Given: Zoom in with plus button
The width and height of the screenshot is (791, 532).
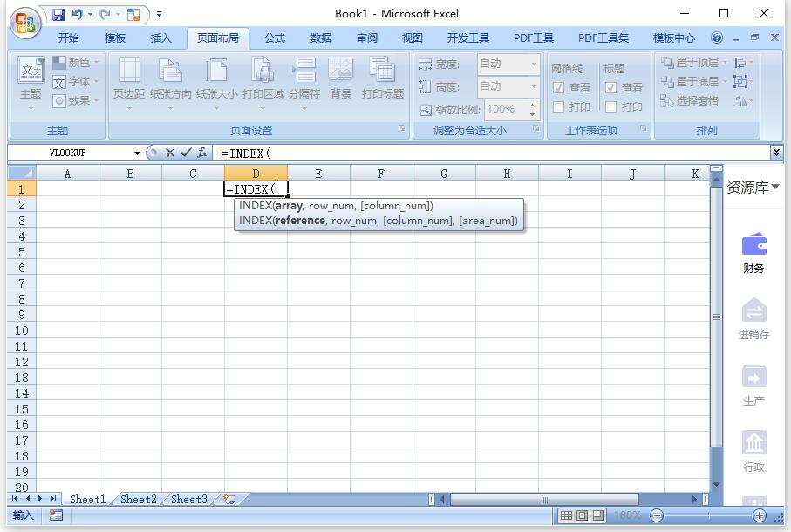Looking at the screenshot, I should click(x=759, y=515).
